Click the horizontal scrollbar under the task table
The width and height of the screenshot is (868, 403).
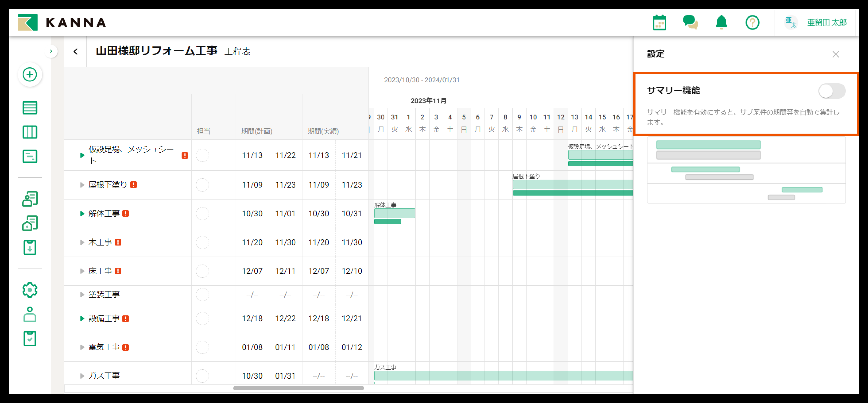point(298,388)
